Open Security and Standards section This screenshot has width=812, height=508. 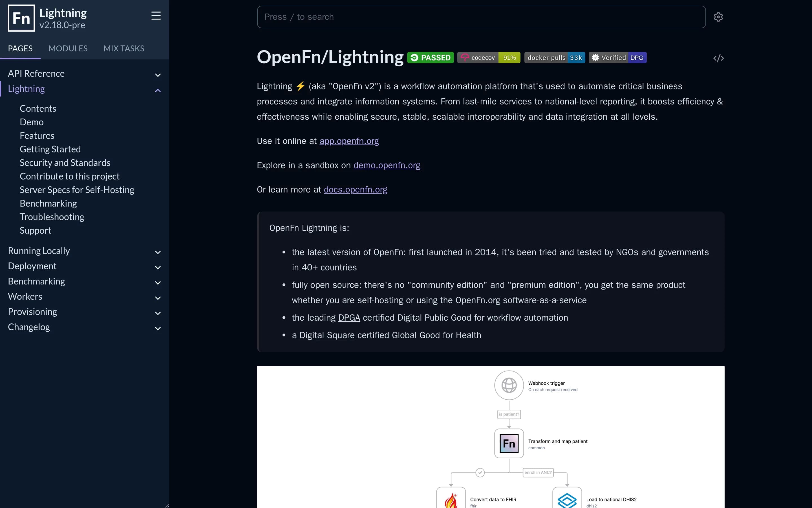65,163
